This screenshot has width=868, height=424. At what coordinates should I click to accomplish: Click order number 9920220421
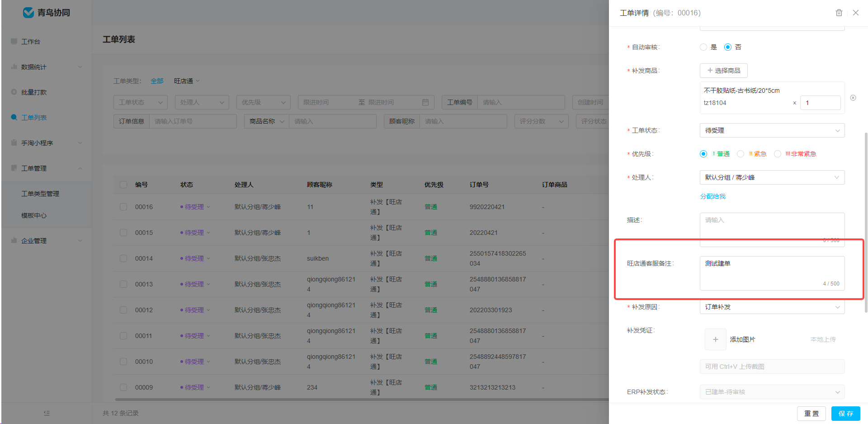coord(487,207)
